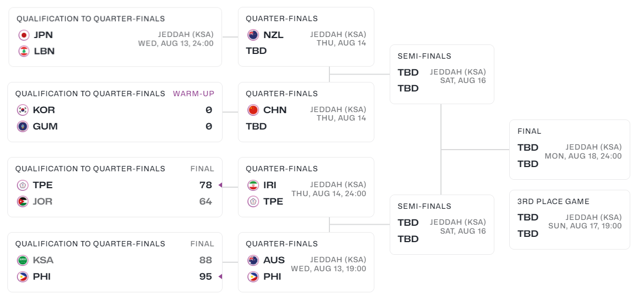The height and width of the screenshot is (295, 644).
Task: Select the JPN team name
Action: (43, 35)
